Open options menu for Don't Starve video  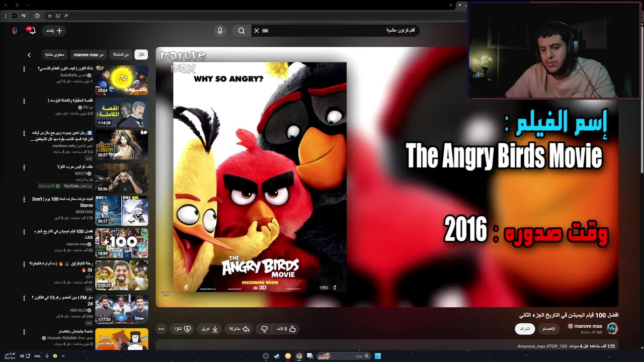(24, 199)
